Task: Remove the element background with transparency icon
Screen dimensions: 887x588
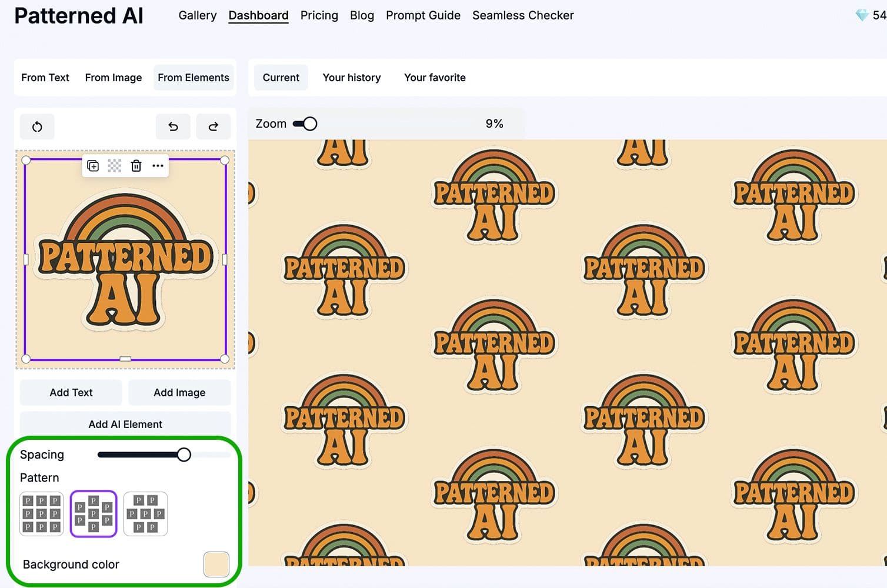Action: (x=115, y=166)
